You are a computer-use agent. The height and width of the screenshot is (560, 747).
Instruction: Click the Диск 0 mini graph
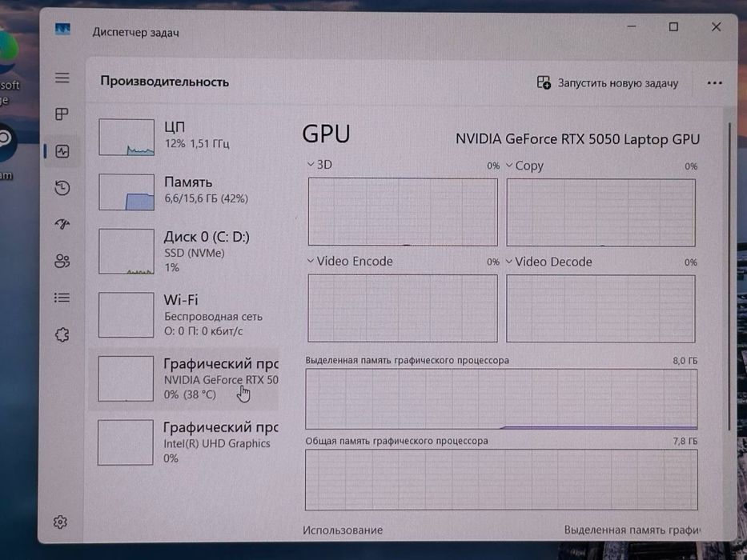(x=127, y=251)
